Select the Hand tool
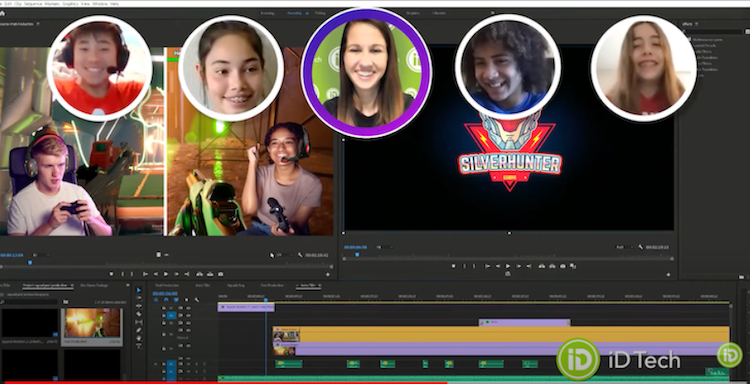The image size is (750, 384). pyautogui.click(x=139, y=338)
